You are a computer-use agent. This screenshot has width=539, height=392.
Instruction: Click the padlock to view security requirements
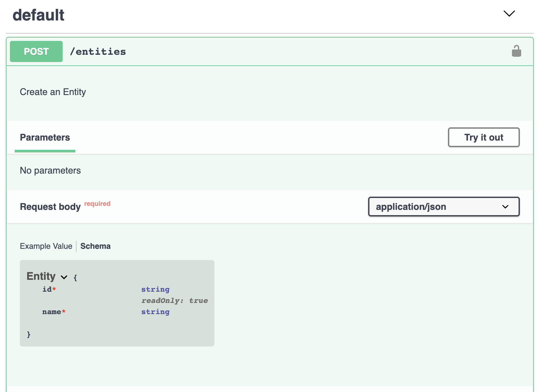(517, 51)
